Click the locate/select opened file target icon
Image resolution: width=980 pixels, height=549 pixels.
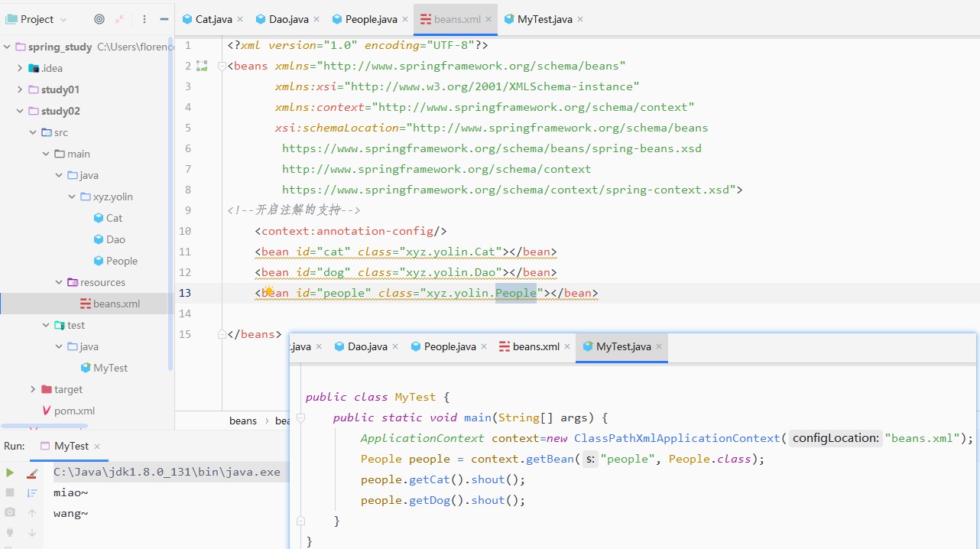click(x=99, y=19)
